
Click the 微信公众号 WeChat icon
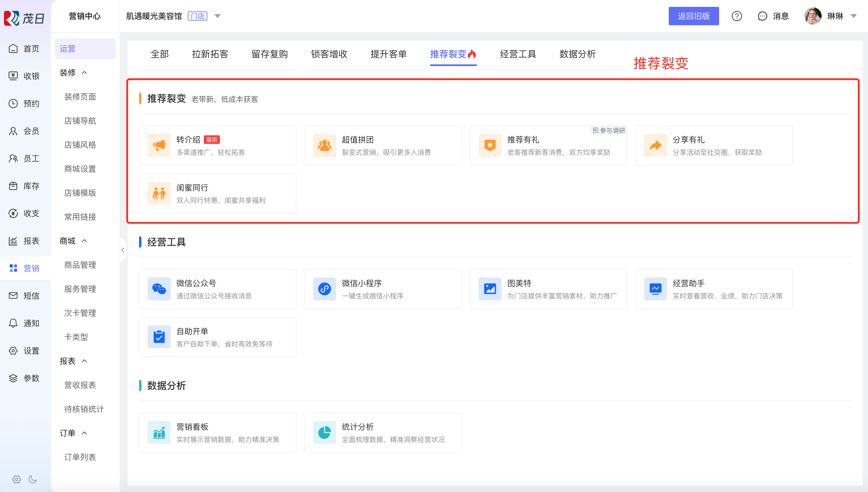click(159, 289)
